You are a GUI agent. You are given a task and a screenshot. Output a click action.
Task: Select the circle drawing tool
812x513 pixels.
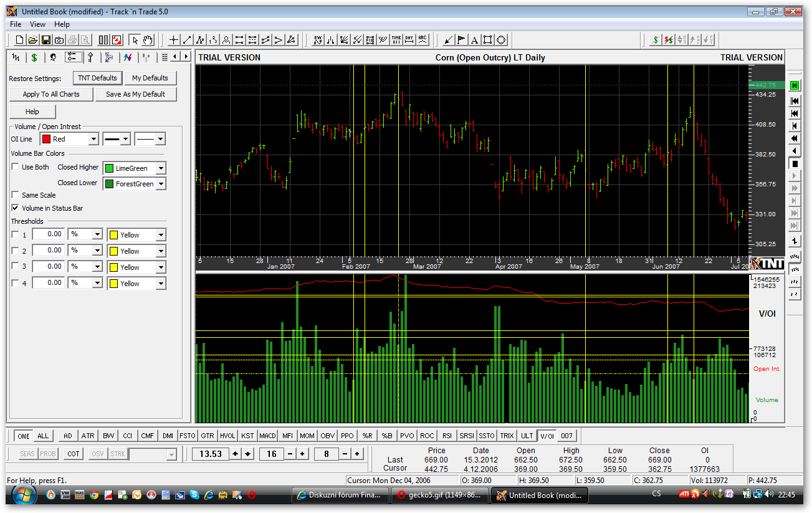(x=501, y=40)
